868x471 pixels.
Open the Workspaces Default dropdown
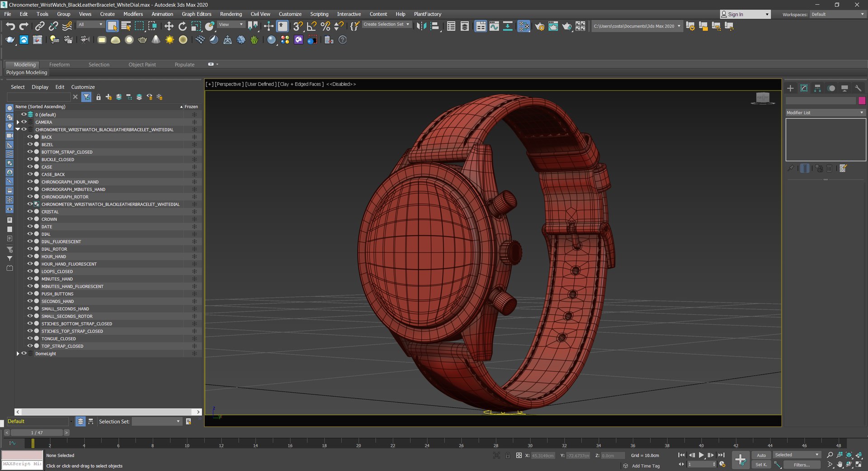coord(837,14)
